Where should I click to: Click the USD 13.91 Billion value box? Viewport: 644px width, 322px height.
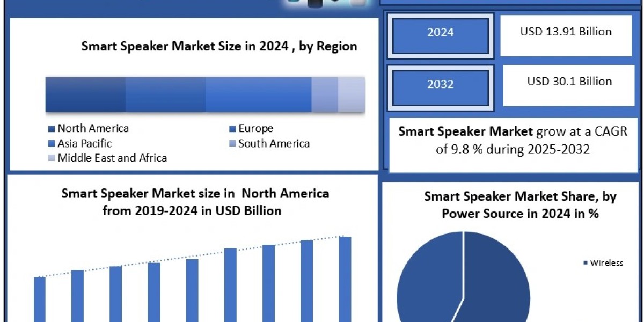(x=566, y=33)
